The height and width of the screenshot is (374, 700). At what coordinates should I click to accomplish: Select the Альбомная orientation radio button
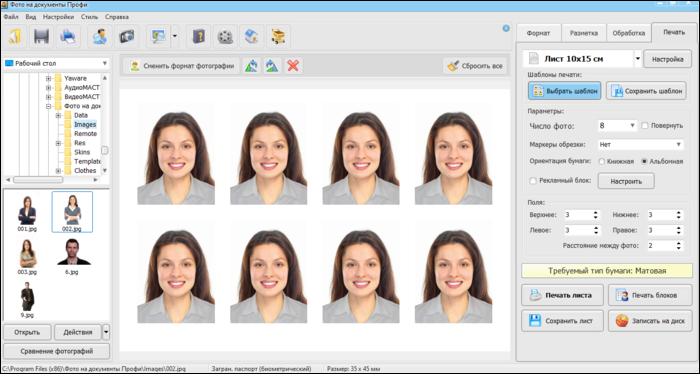(644, 162)
